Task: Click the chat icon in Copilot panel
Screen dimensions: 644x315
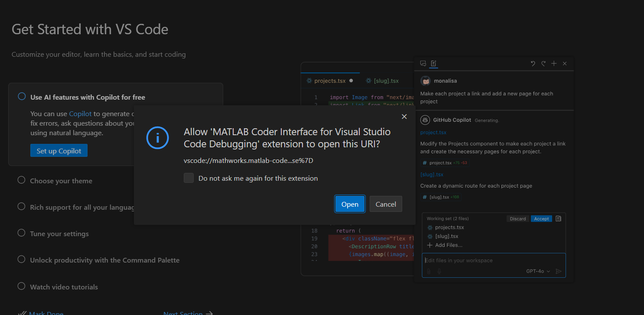Action: (423, 64)
